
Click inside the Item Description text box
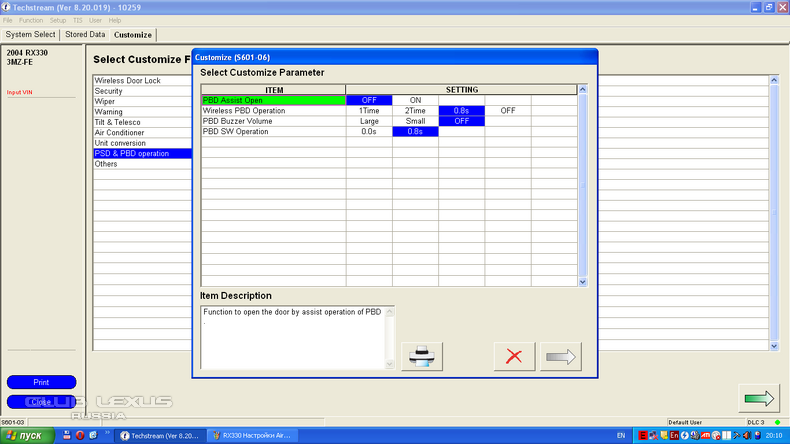point(293,338)
